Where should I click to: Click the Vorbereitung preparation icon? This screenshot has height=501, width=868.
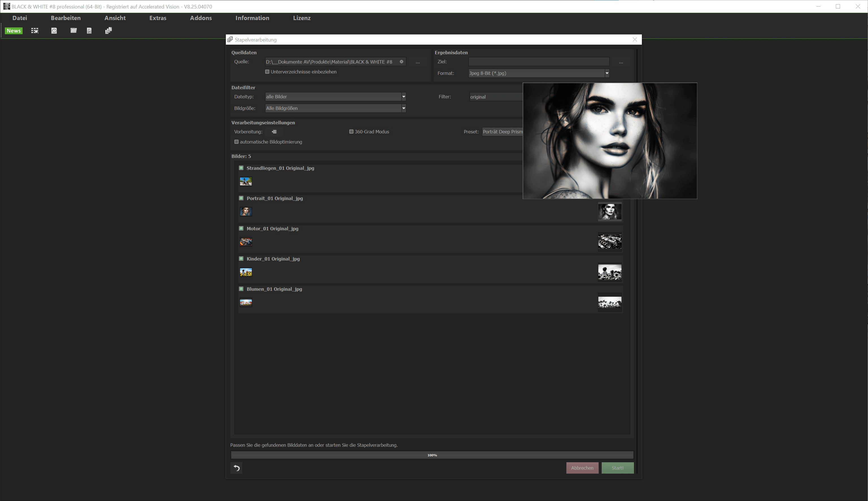point(274,132)
